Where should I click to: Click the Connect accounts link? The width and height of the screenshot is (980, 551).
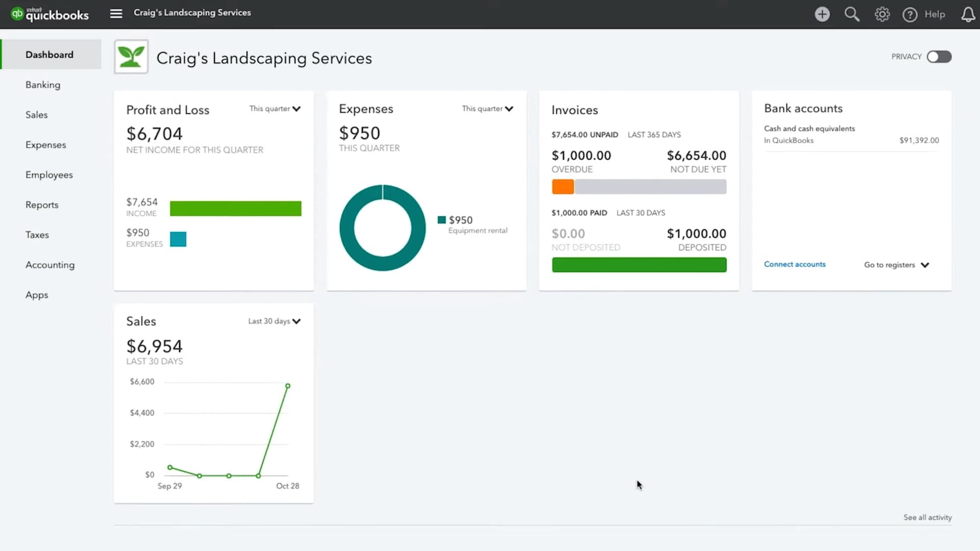pyautogui.click(x=795, y=264)
